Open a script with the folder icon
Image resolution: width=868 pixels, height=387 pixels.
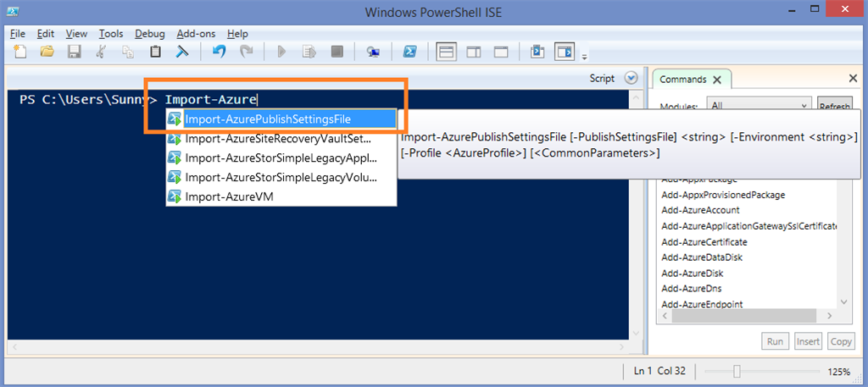click(x=47, y=52)
